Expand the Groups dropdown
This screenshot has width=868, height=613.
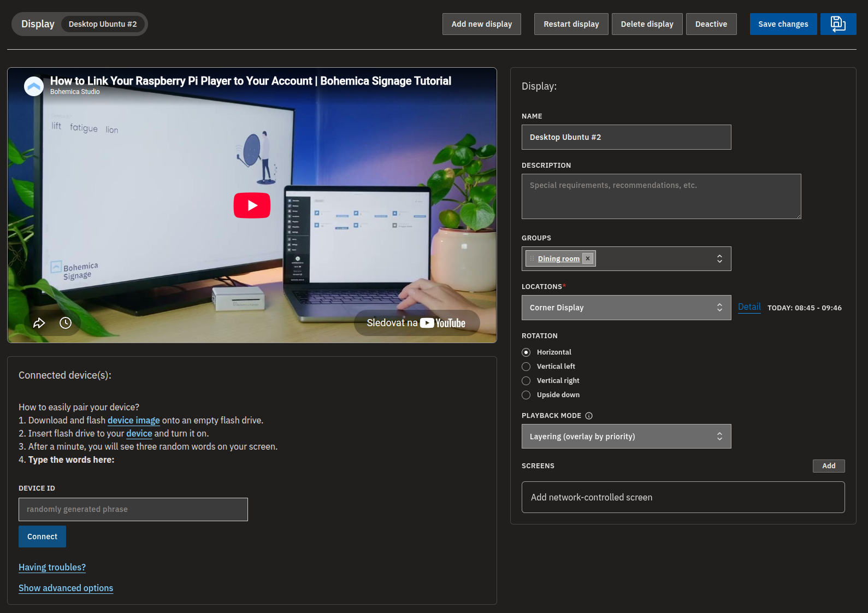click(719, 258)
